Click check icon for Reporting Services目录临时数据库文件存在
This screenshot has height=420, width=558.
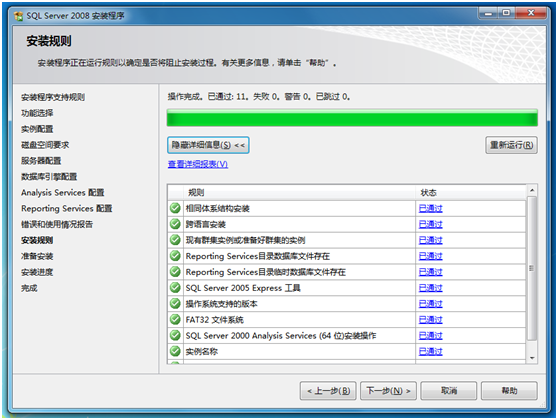(x=175, y=272)
